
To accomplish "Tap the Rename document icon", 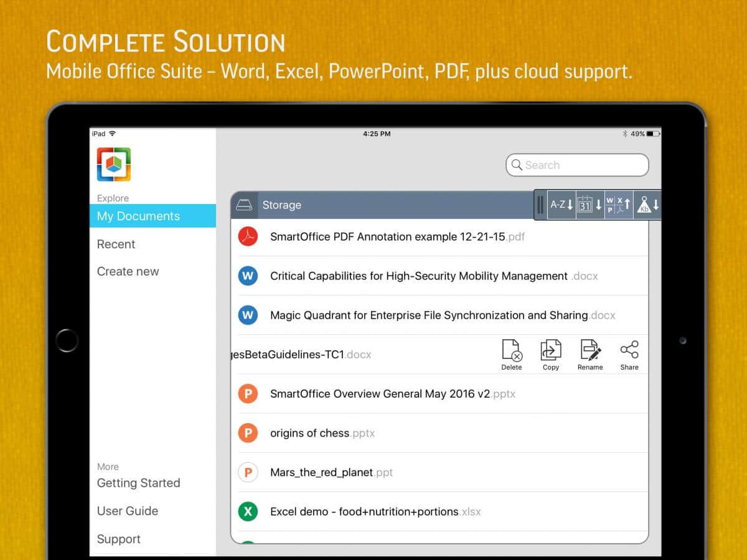I will (590, 355).
